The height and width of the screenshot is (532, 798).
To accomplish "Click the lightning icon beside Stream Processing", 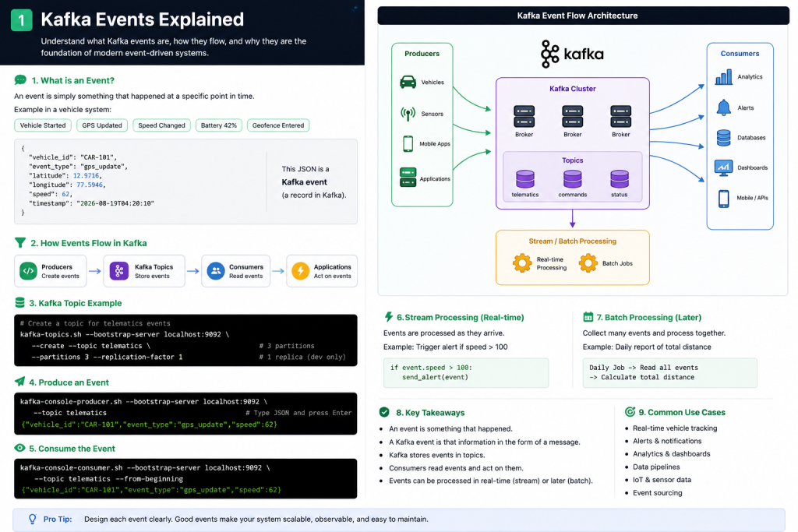I will pyautogui.click(x=389, y=317).
